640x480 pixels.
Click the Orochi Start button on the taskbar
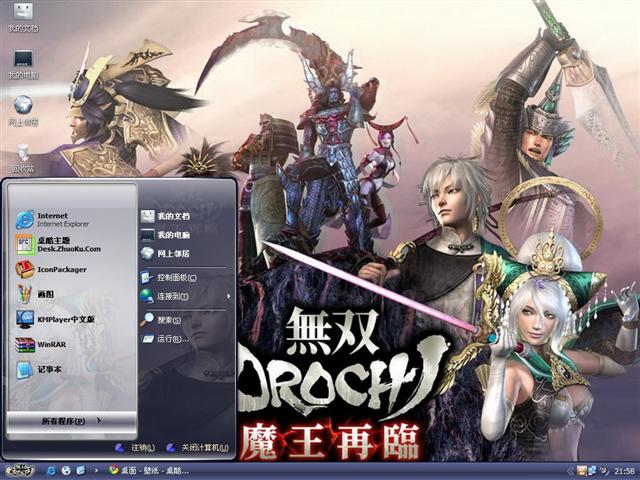(x=18, y=471)
